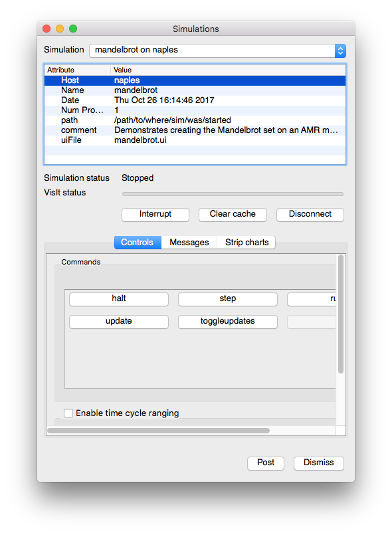Image resolution: width=392 pixels, height=535 pixels.
Task: Disconnect from the simulation
Action: coord(310,214)
